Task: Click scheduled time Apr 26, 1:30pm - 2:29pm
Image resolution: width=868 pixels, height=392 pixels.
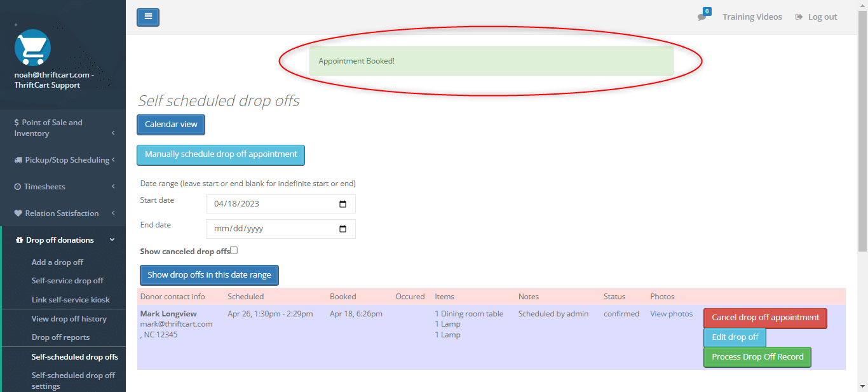Action: [x=270, y=314]
